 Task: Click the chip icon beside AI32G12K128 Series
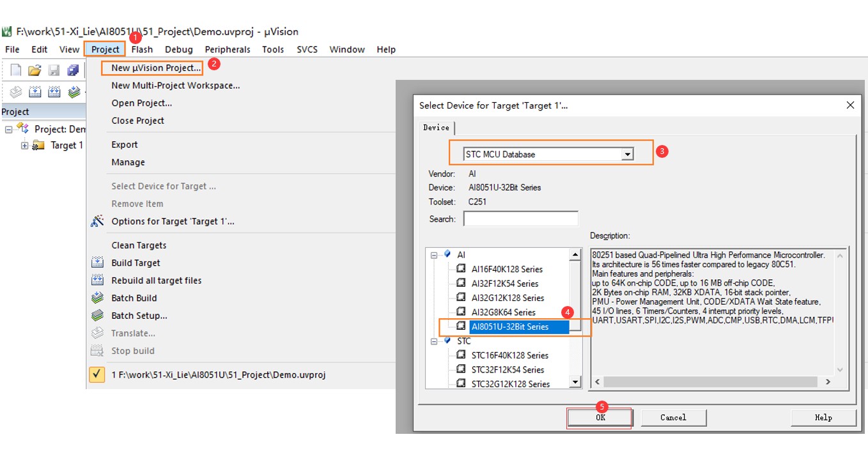[x=461, y=298]
